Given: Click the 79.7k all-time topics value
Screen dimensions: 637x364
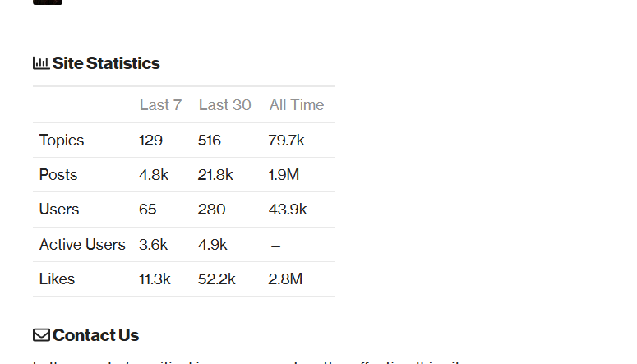Looking at the screenshot, I should click(x=286, y=141).
